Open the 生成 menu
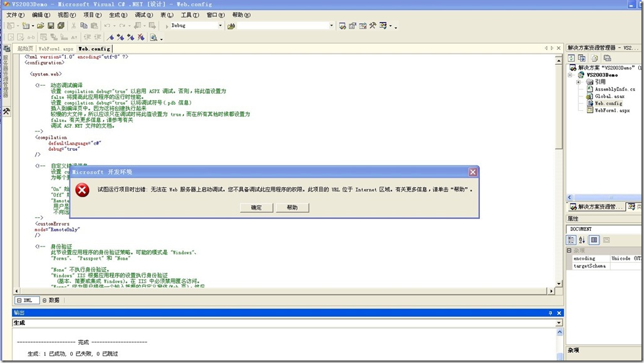Viewport: 644px width, 363px height. [118, 15]
